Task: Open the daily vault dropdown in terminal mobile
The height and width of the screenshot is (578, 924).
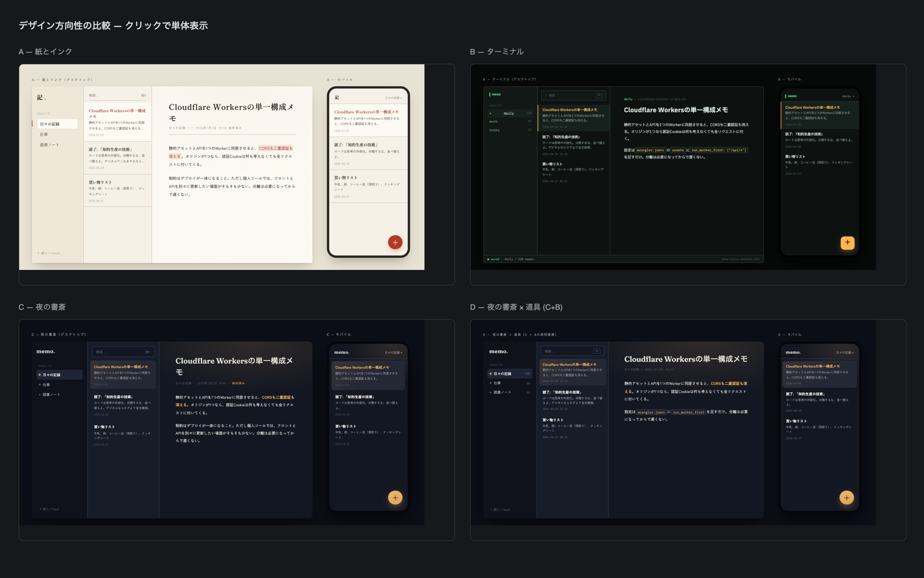Action: (848, 96)
